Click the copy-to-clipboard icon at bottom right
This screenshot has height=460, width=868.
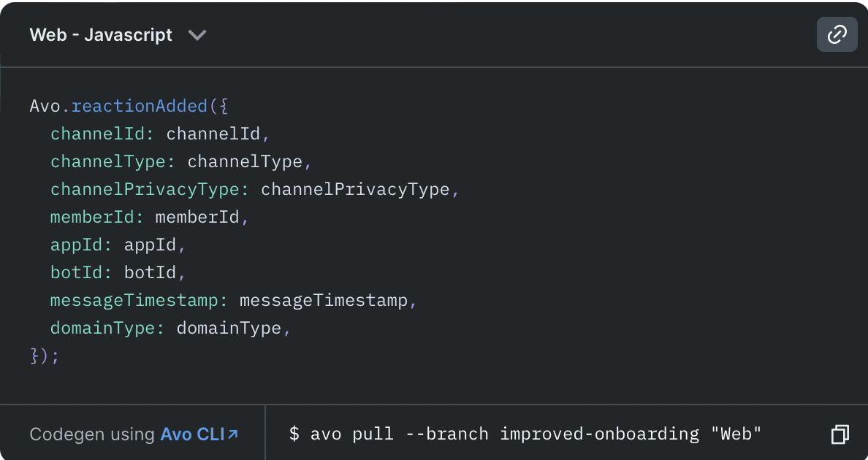tap(839, 433)
